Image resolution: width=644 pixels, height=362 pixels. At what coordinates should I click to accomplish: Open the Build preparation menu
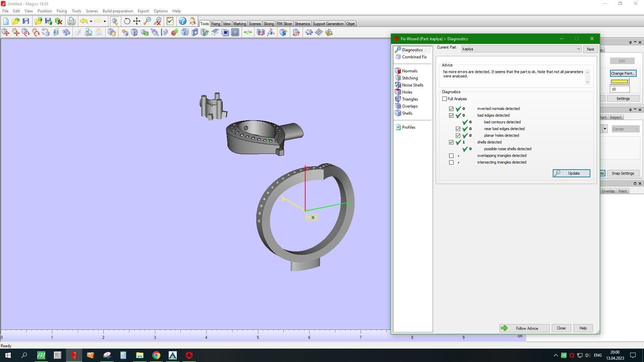pyautogui.click(x=117, y=11)
